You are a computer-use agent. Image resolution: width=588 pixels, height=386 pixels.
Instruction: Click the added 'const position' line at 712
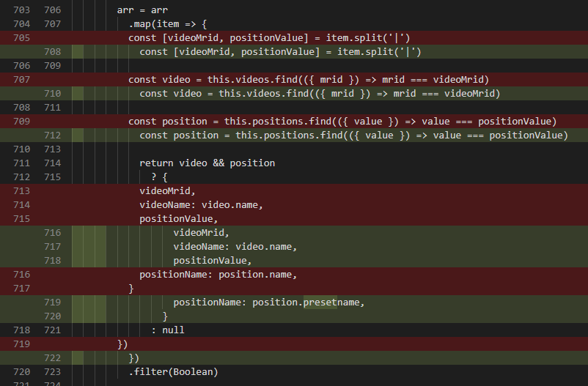coord(353,135)
